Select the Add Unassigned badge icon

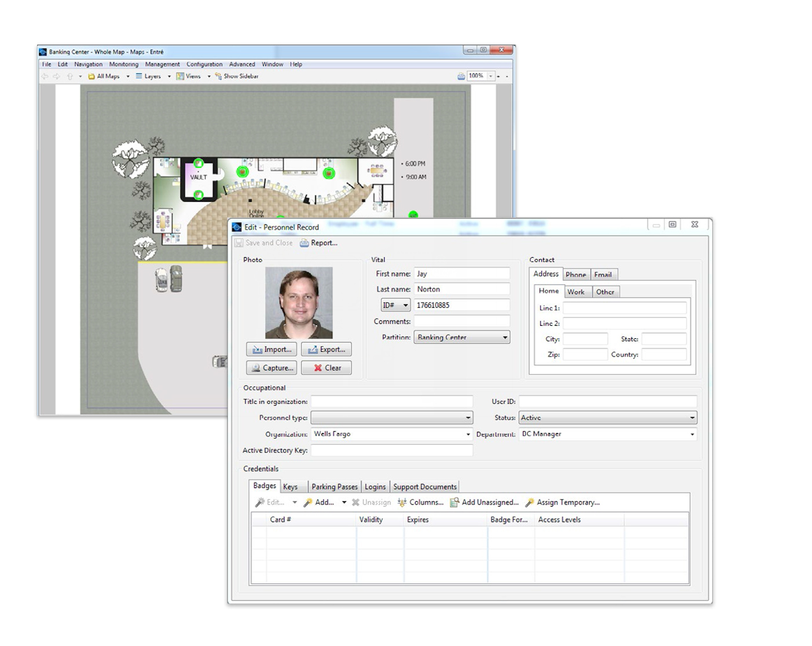(x=454, y=502)
